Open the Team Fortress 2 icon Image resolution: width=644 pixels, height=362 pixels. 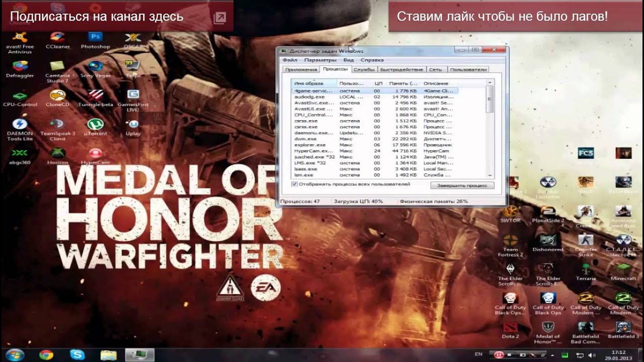[510, 245]
